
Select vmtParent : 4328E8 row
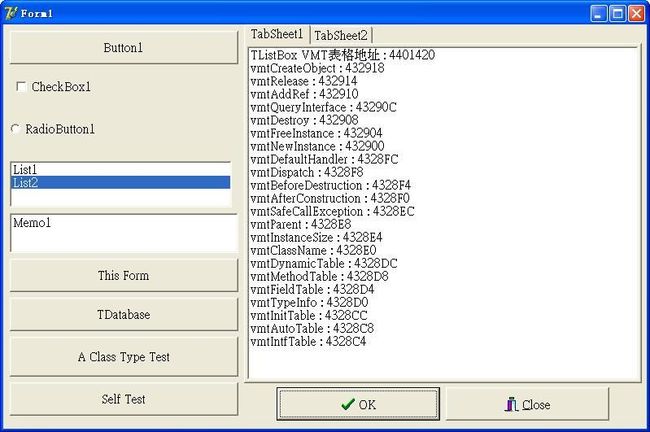(x=443, y=224)
